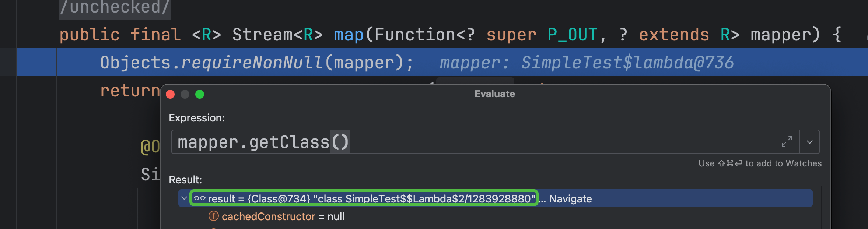Click the expand expression editor arrows icon
The image size is (868, 229).
[787, 142]
